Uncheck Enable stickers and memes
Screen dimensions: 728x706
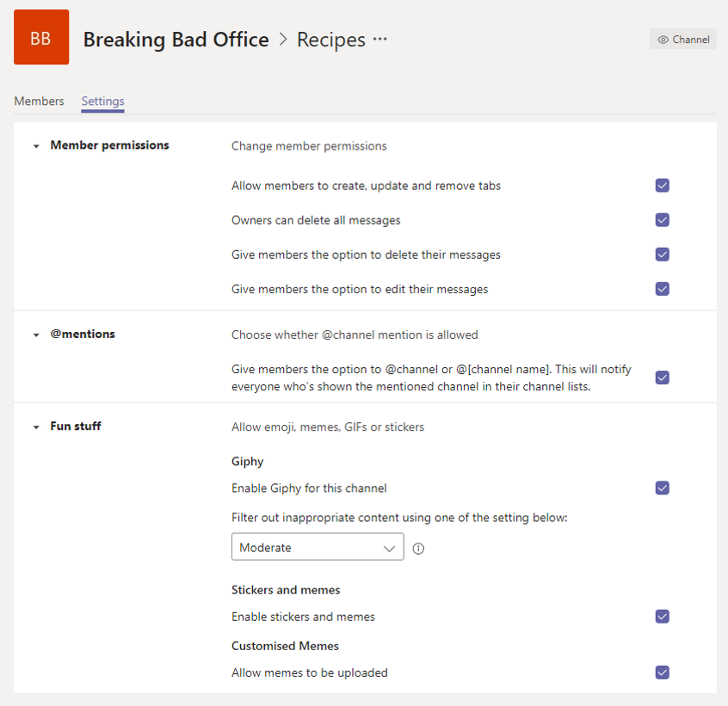coord(662,617)
